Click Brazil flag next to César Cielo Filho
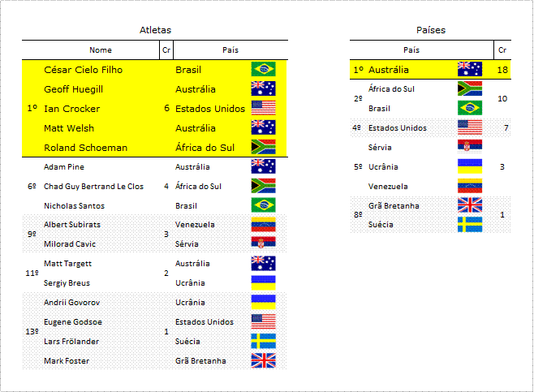This screenshot has width=534, height=392. [x=263, y=69]
